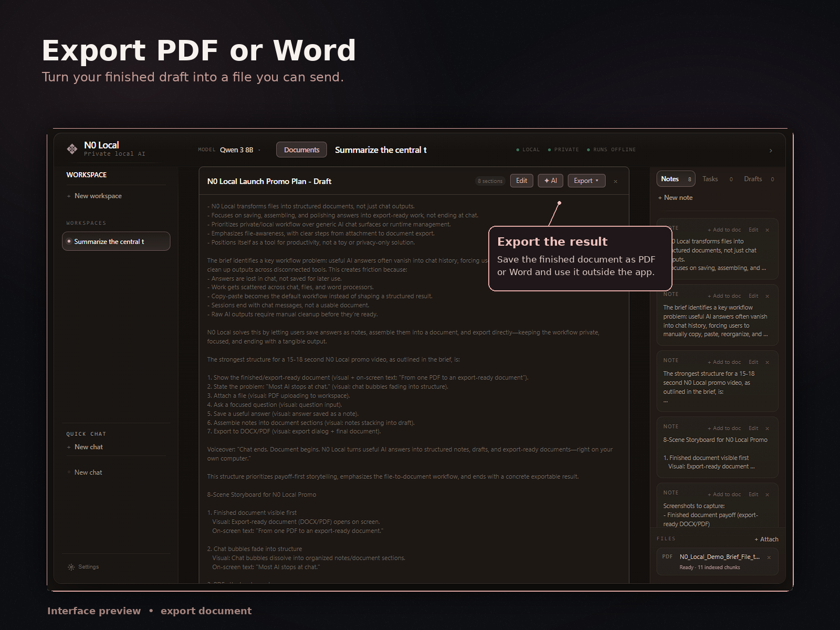Add a New note
Viewport: 840px width, 630px height.
(x=675, y=197)
